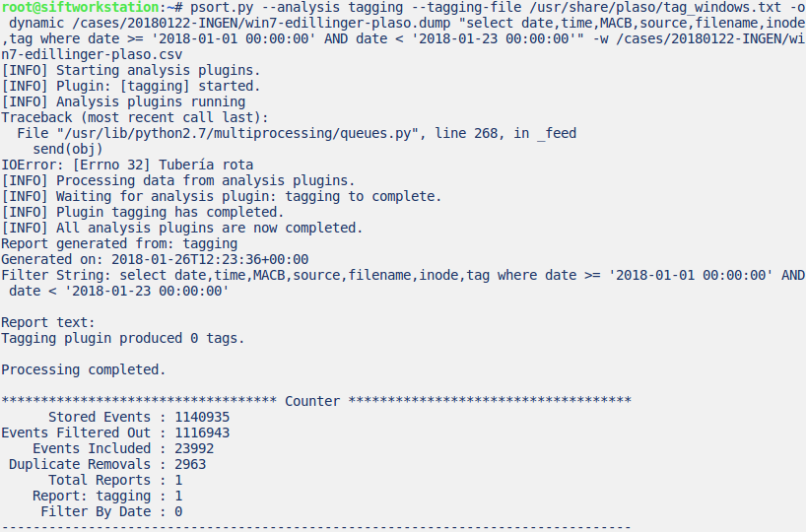Click the Duplicate Removals value 2963
This screenshot has height=532, width=806.
point(190,464)
